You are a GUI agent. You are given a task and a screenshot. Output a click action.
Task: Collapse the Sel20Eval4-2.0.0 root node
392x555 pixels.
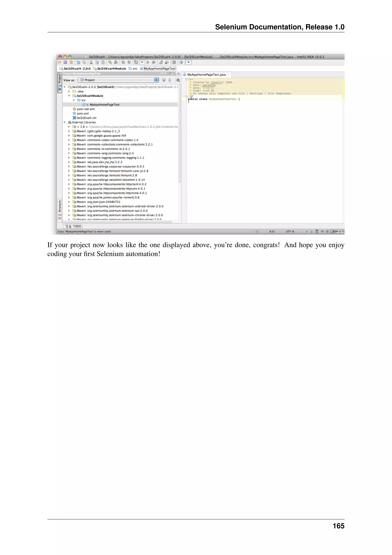[x=65, y=87]
